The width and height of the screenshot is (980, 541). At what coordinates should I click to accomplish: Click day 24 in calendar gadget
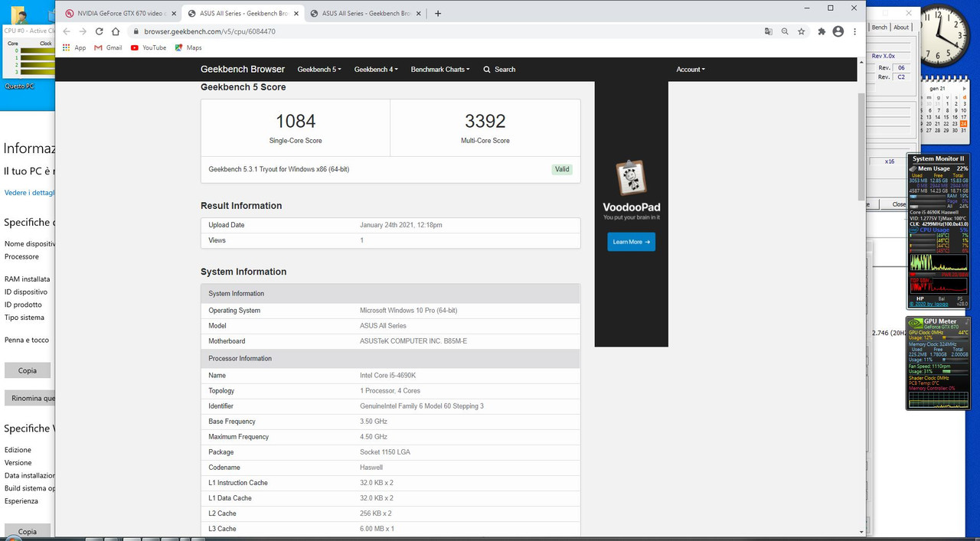(x=964, y=123)
